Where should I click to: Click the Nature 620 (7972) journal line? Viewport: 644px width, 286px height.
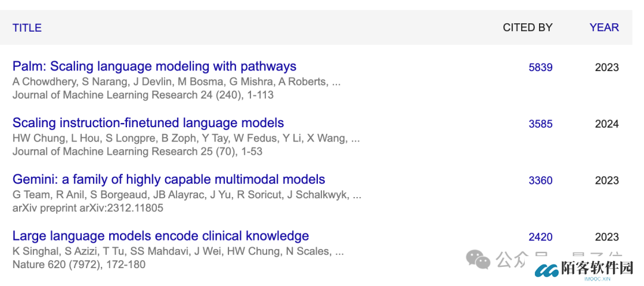pos(79,265)
